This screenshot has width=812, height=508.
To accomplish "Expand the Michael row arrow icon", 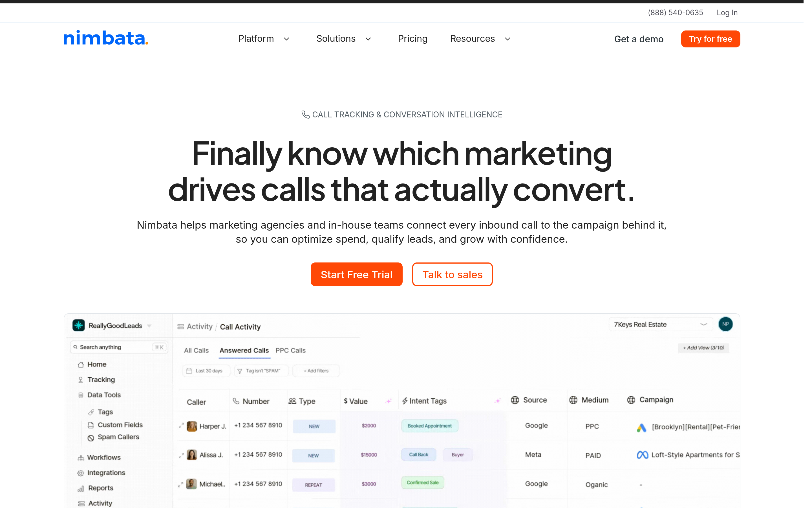I will (180, 485).
